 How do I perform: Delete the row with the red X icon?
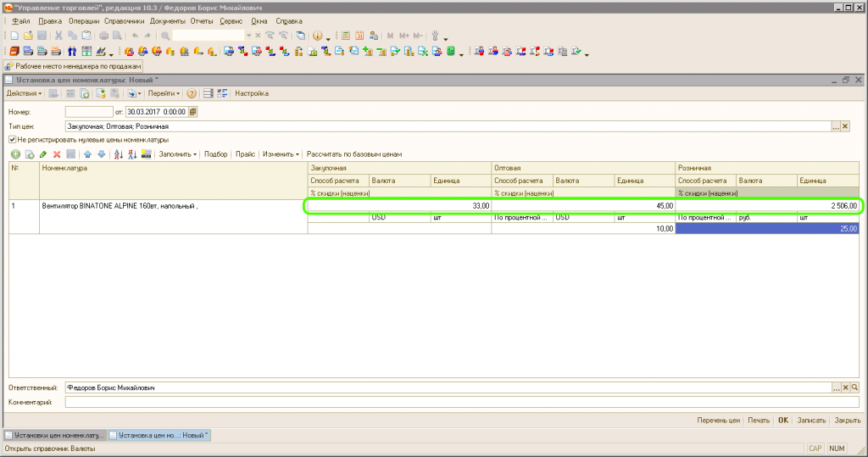(57, 154)
